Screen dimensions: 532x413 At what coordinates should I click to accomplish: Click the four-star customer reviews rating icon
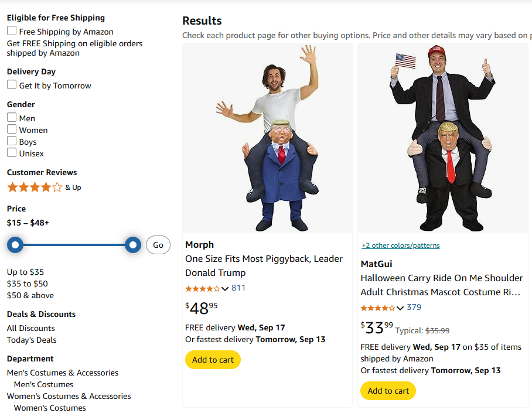tap(35, 187)
